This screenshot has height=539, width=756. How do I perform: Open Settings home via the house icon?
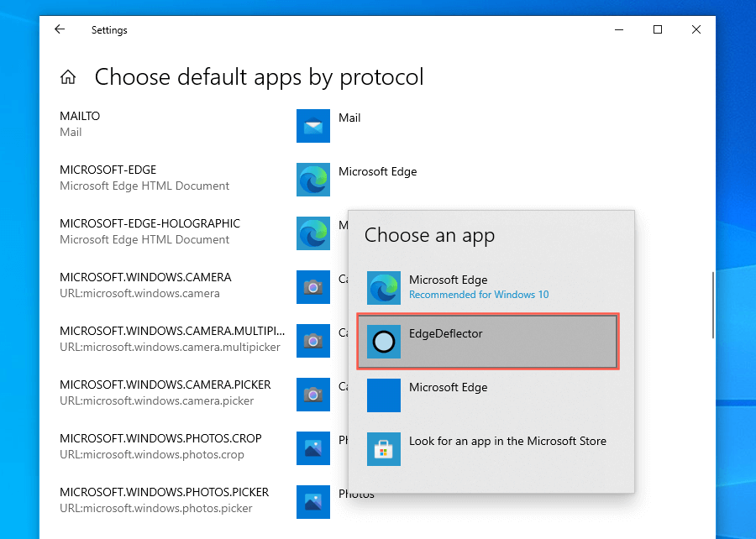click(x=68, y=78)
